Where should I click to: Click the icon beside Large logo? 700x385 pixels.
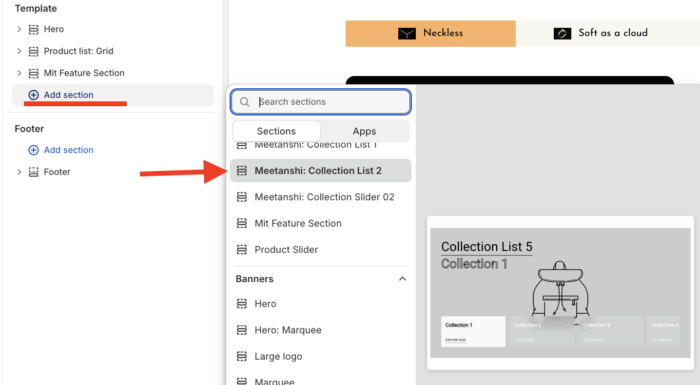pyautogui.click(x=242, y=356)
